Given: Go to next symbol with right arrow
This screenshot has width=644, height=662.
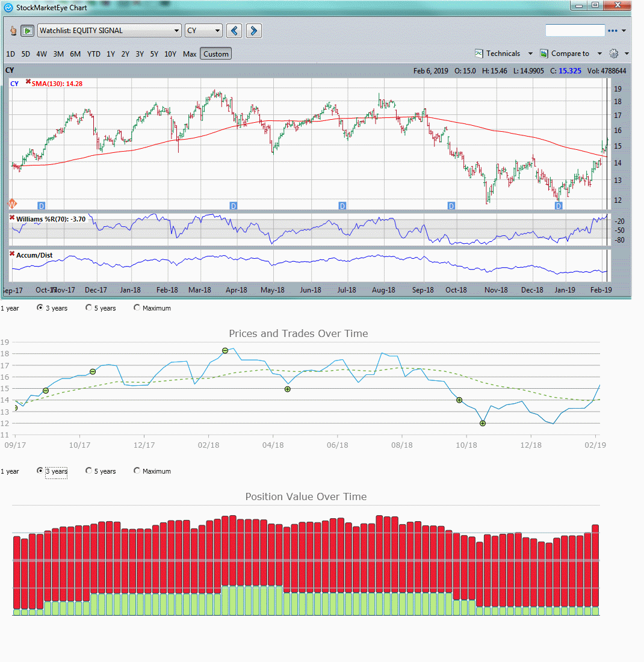Looking at the screenshot, I should (x=254, y=31).
